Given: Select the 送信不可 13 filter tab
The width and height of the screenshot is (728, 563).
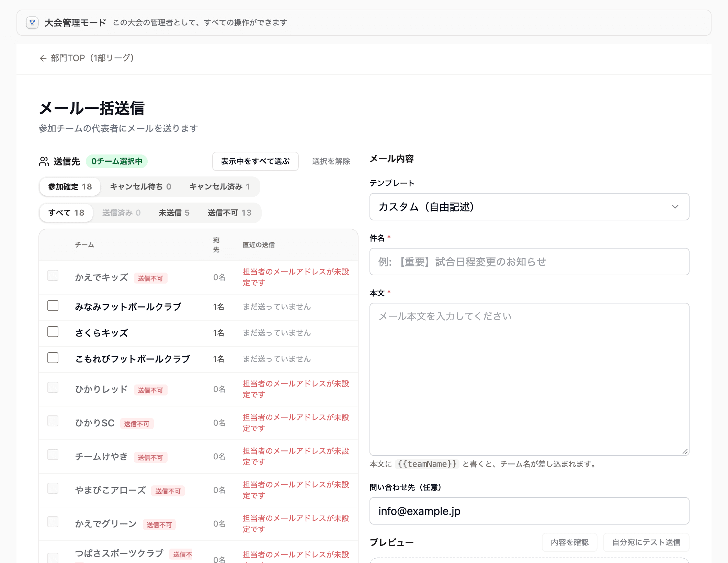Looking at the screenshot, I should 229,213.
